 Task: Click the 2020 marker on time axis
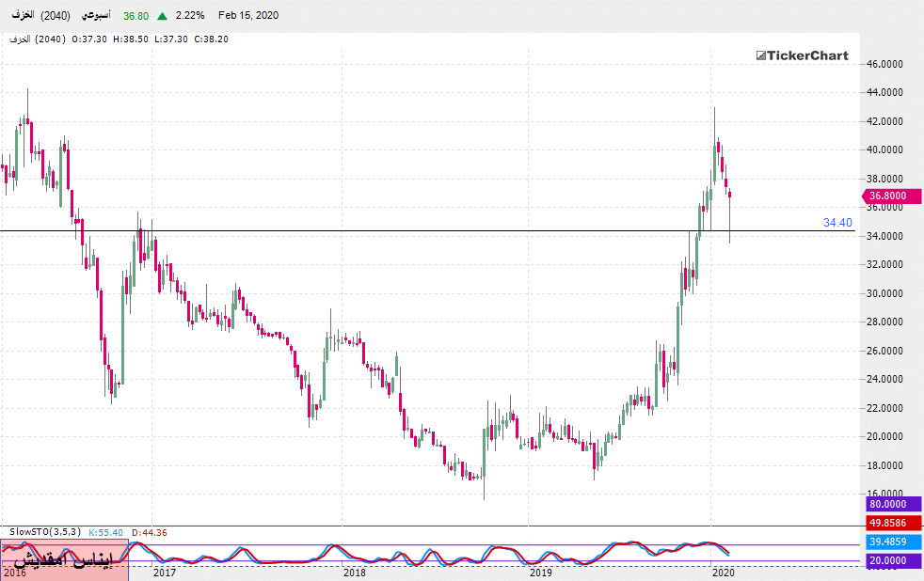click(723, 572)
